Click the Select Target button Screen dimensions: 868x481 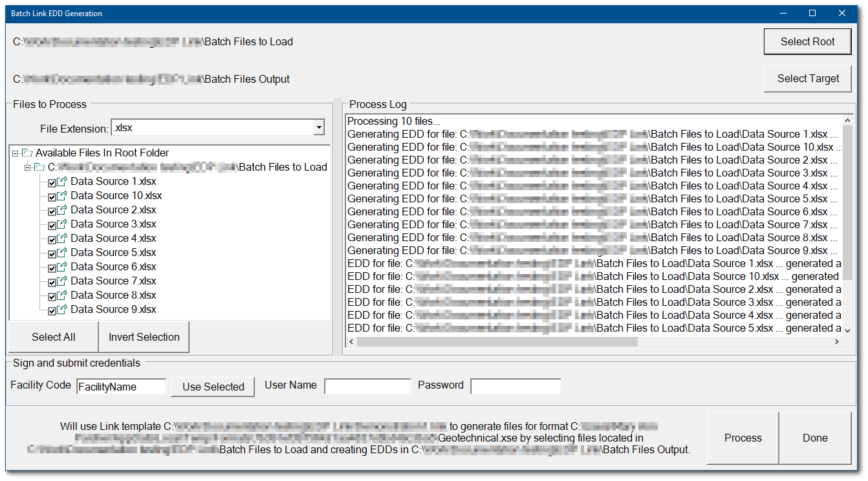point(808,79)
